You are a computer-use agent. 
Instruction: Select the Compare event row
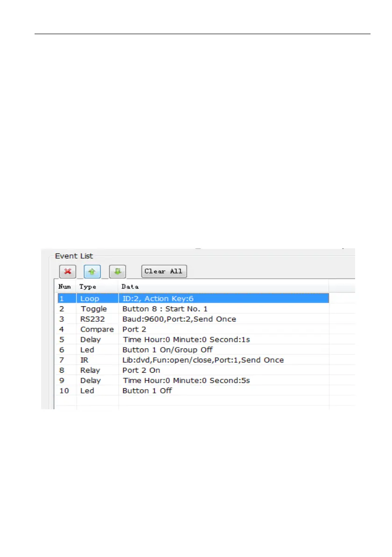tap(193, 329)
